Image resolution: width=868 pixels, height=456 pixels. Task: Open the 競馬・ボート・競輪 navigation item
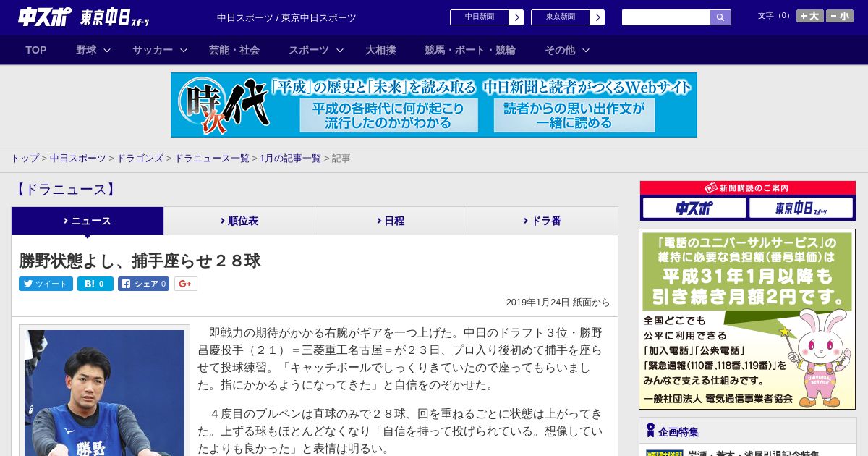click(x=470, y=50)
